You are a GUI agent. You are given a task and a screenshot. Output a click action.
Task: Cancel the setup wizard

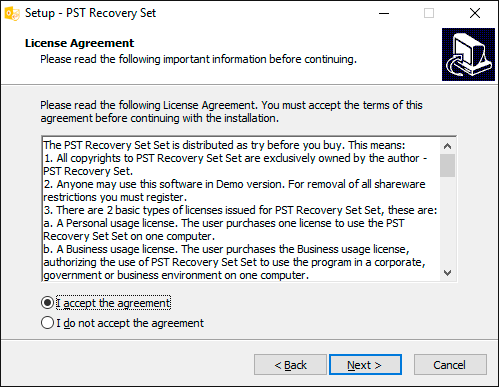click(450, 365)
